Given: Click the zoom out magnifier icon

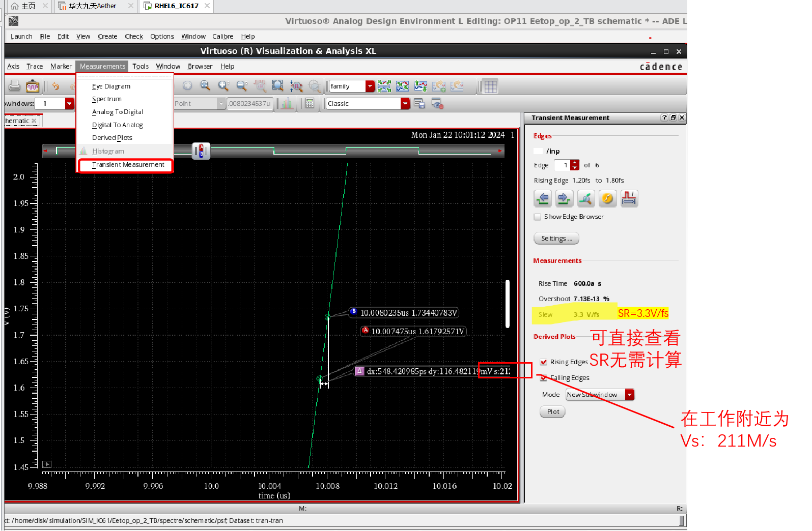Looking at the screenshot, I should pos(242,86).
